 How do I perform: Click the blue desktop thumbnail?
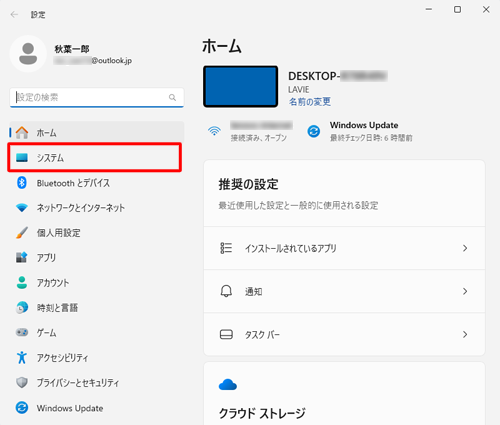point(241,87)
